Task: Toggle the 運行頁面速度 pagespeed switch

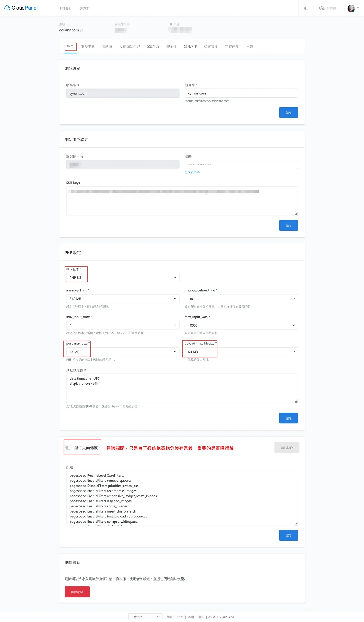Action: click(x=68, y=447)
